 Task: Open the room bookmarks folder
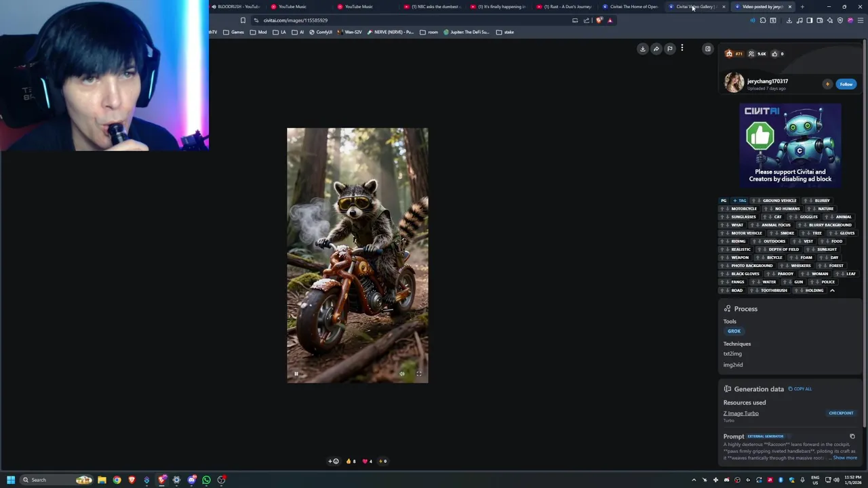tap(429, 32)
